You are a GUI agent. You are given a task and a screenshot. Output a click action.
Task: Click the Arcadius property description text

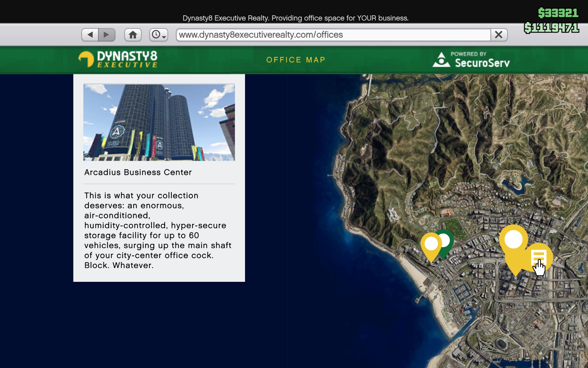[158, 230]
